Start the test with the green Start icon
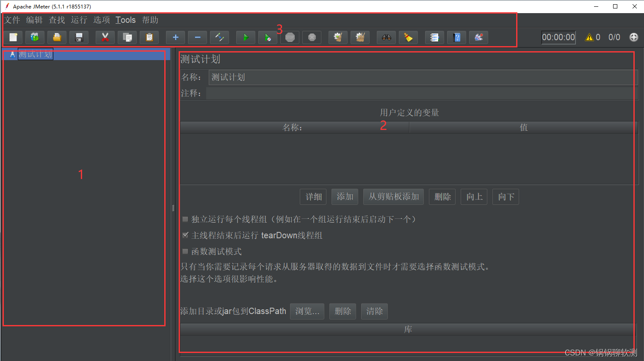This screenshot has width=644, height=361. coord(246,37)
